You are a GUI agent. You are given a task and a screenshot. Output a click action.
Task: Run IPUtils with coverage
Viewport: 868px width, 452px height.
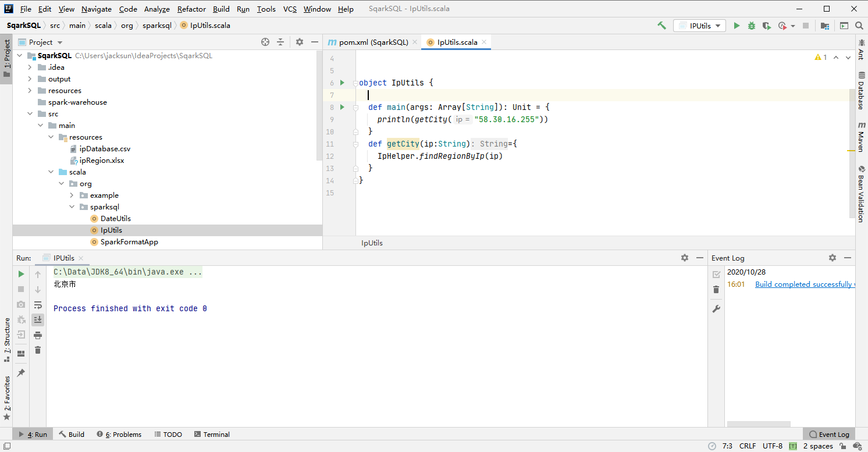click(767, 26)
